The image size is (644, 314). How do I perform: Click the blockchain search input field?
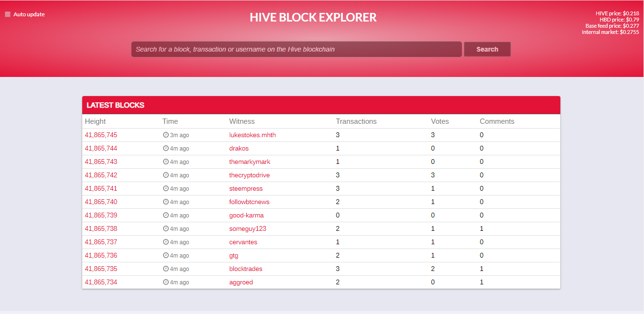(x=296, y=49)
